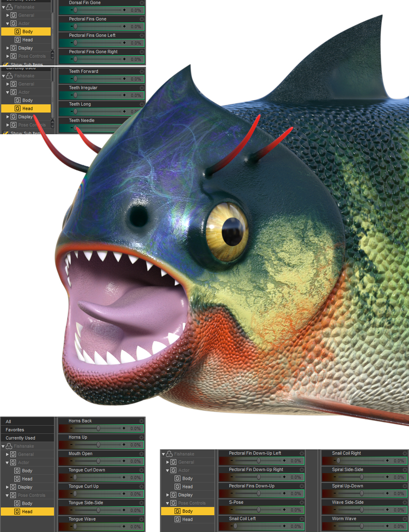
Task: Click the Spiral Up-Down slider handle
Action: click(x=362, y=493)
